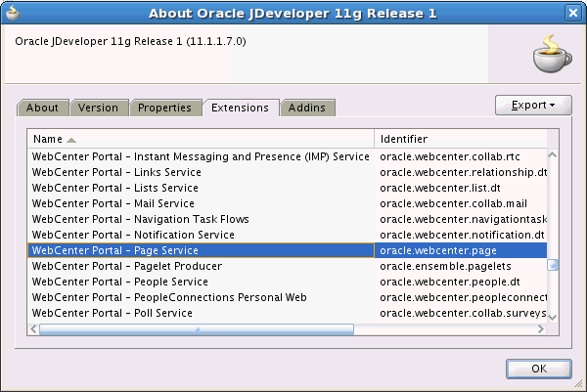587x392 pixels.
Task: Sort the list by Identifier column header
Action: point(461,139)
